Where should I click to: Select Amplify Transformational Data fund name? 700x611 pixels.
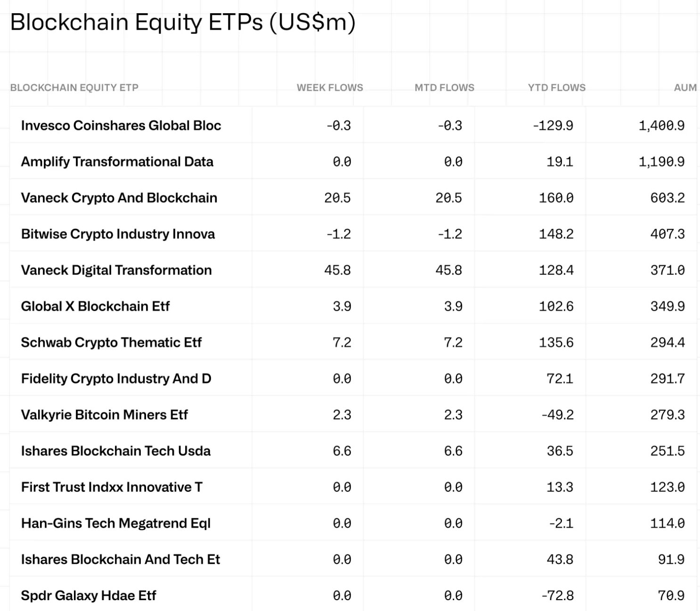[x=117, y=162]
